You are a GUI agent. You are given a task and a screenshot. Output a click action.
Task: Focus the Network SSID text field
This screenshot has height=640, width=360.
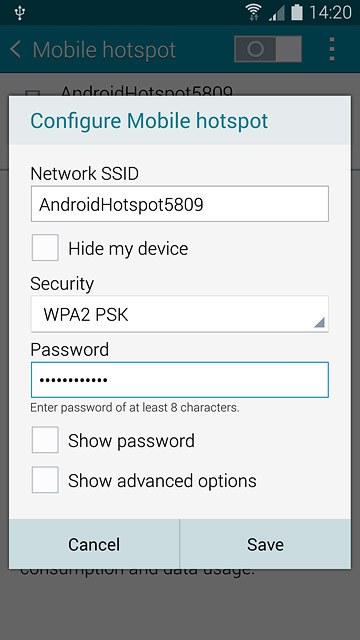tap(180, 204)
